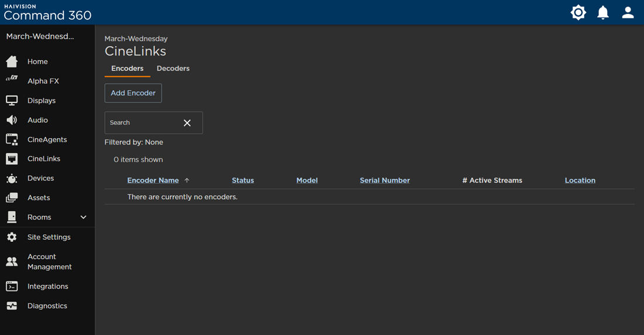
Task: Sort by Model column header
Action: pyautogui.click(x=307, y=180)
